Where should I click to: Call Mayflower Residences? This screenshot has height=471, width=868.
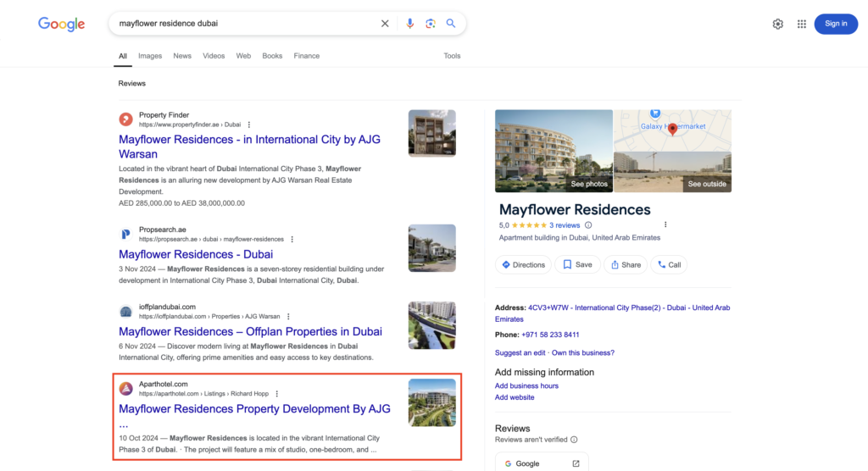point(669,264)
